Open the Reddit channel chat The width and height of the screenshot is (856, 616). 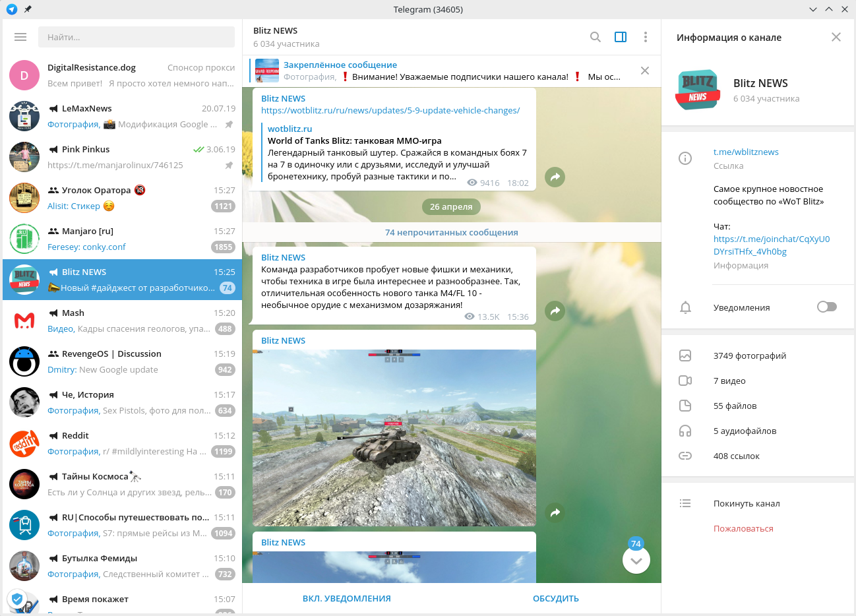click(123, 443)
